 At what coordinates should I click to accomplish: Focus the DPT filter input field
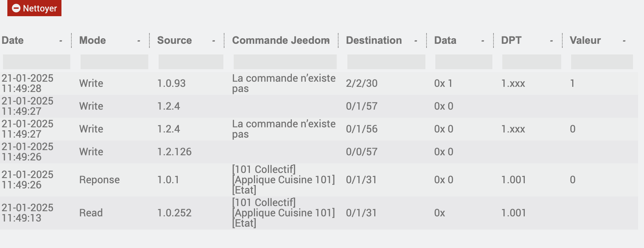tap(532, 62)
